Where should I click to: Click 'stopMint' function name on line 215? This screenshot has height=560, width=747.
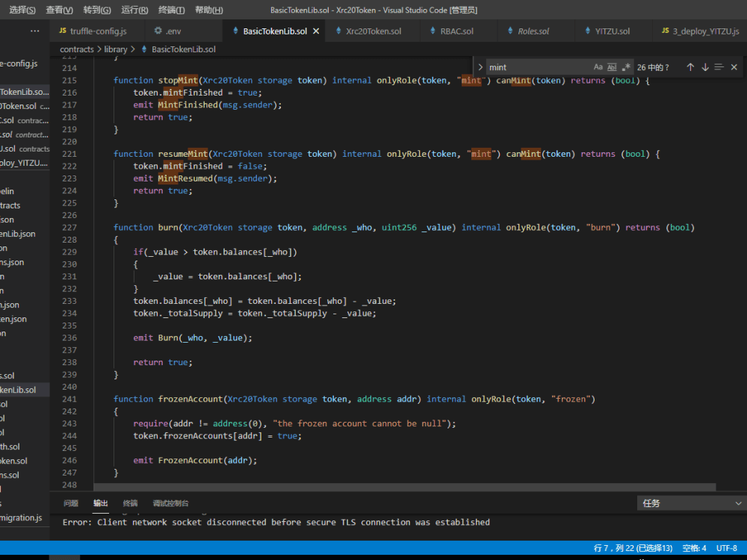click(178, 81)
